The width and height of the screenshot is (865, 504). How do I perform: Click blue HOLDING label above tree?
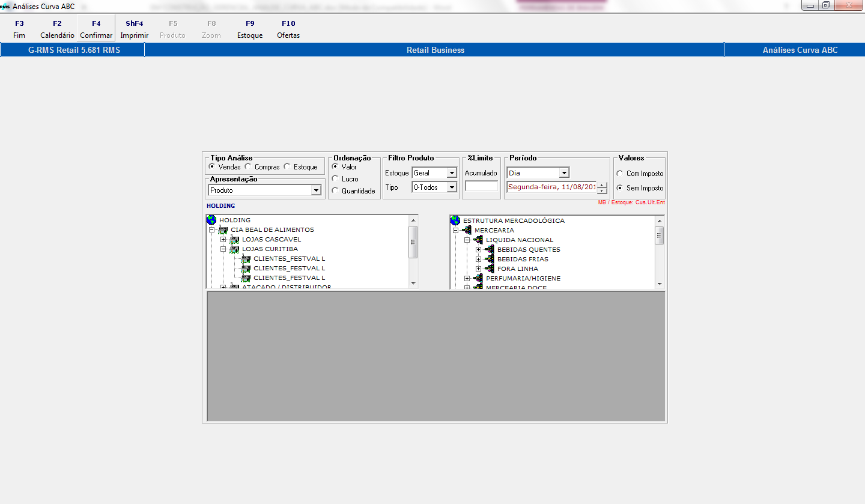[x=220, y=206]
